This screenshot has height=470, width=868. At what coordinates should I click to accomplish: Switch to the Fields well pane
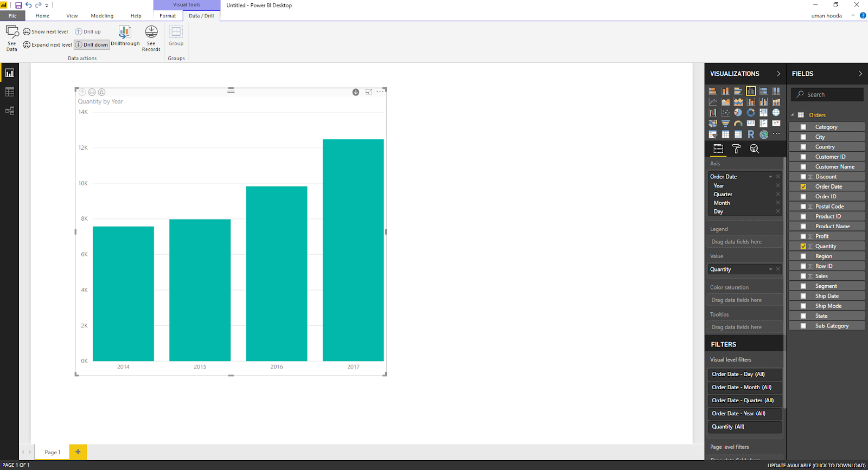[x=718, y=149]
